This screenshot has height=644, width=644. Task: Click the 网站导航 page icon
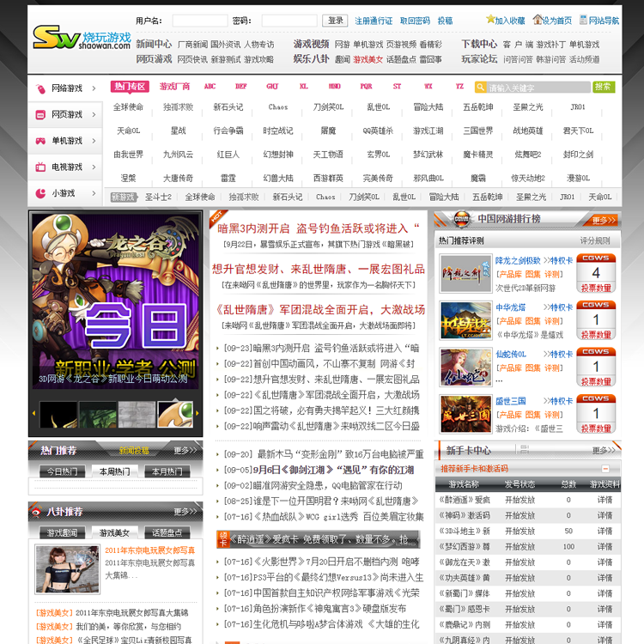point(583,19)
